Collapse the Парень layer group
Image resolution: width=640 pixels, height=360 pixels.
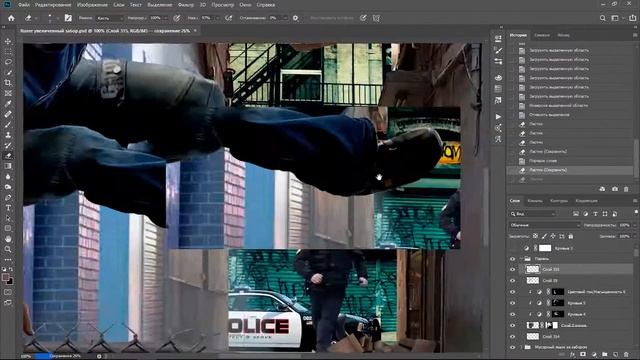click(521, 259)
